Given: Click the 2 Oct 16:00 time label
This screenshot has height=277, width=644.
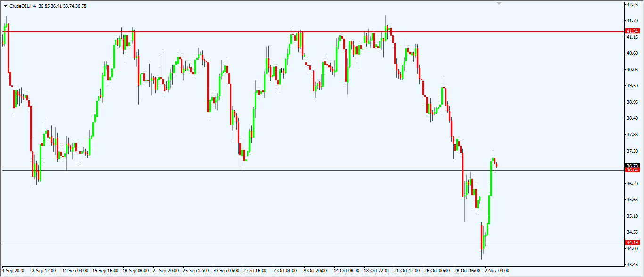Looking at the screenshot, I should pos(255,271).
